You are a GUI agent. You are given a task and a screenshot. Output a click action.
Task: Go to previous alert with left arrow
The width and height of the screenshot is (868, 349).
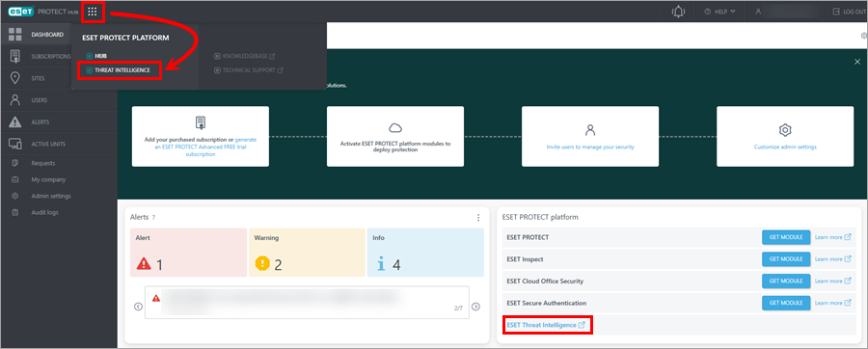(138, 307)
